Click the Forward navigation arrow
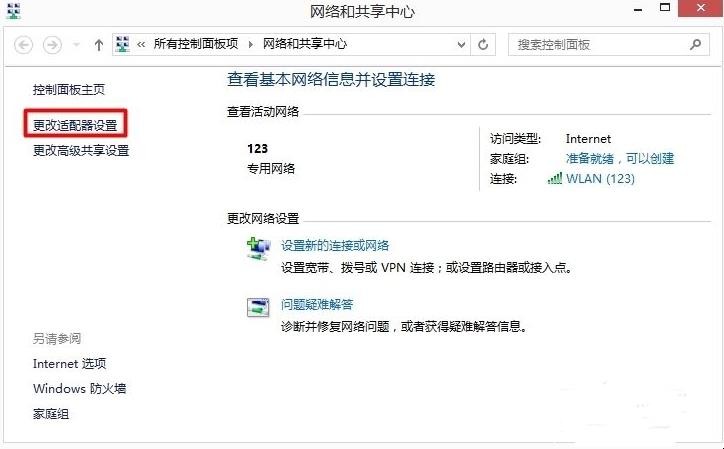724x449 pixels. pyautogui.click(x=52, y=45)
